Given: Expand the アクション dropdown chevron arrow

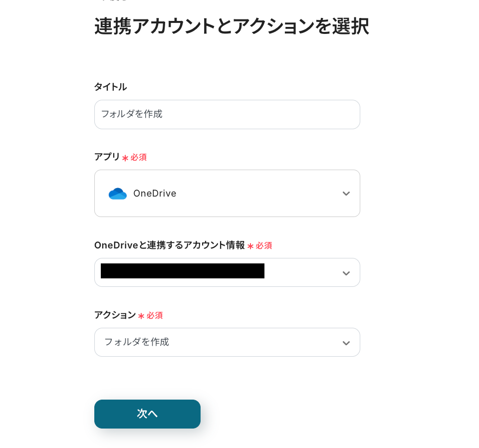Looking at the screenshot, I should tap(346, 343).
